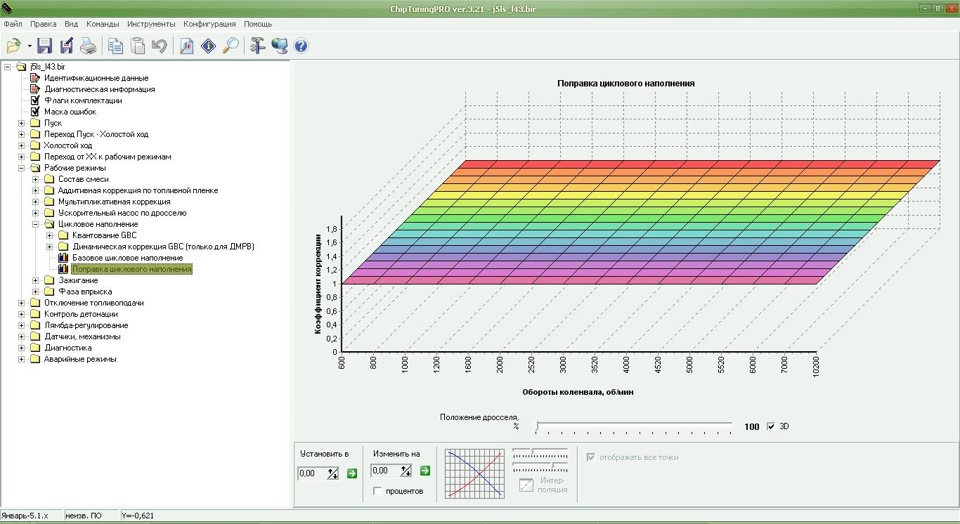
Task: Click the Квантование GBC folder
Action: [x=104, y=235]
